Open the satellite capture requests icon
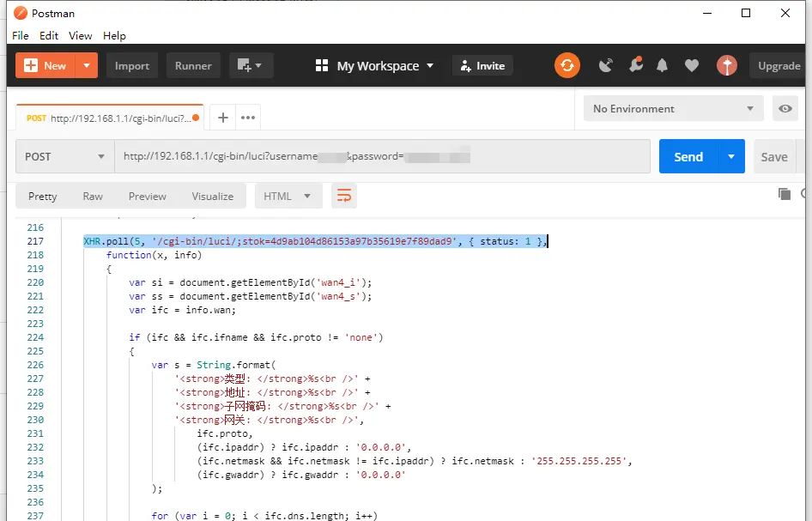812x521 pixels. tap(605, 66)
